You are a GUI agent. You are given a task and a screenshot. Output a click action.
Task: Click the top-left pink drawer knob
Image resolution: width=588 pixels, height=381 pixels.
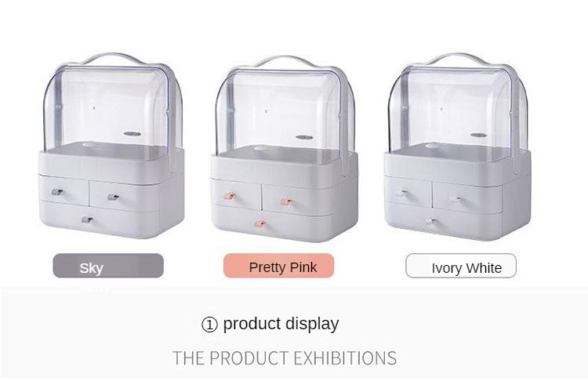(x=229, y=196)
